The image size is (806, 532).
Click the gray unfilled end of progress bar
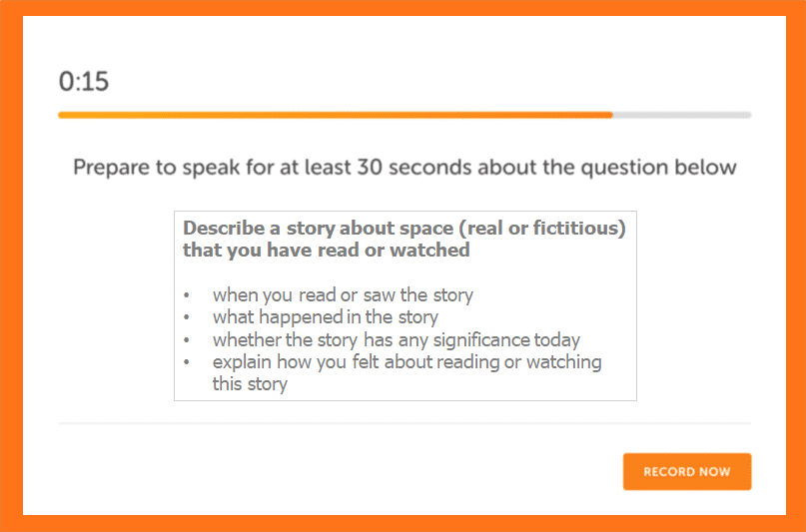point(682,115)
